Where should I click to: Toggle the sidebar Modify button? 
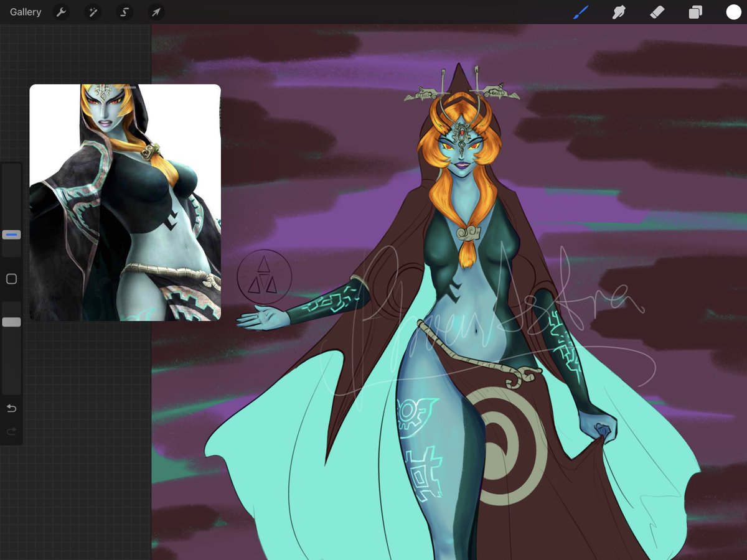point(11,278)
